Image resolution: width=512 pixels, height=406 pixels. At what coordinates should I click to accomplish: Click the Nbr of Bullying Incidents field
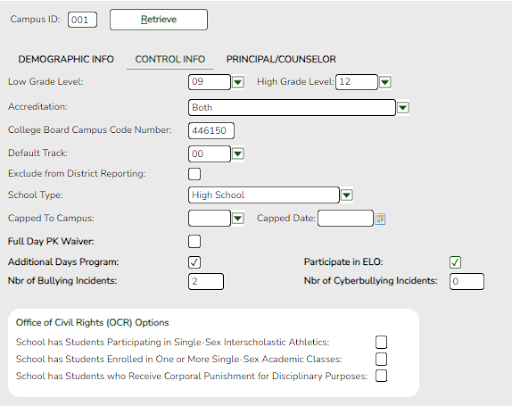point(206,281)
